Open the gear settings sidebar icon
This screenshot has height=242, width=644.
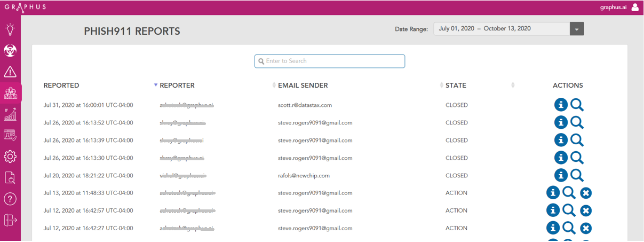pos(10,157)
